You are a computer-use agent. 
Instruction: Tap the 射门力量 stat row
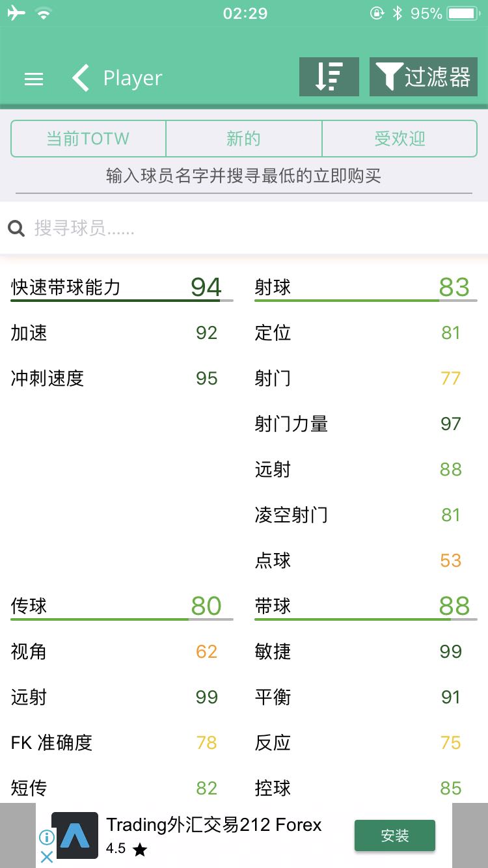coord(358,424)
